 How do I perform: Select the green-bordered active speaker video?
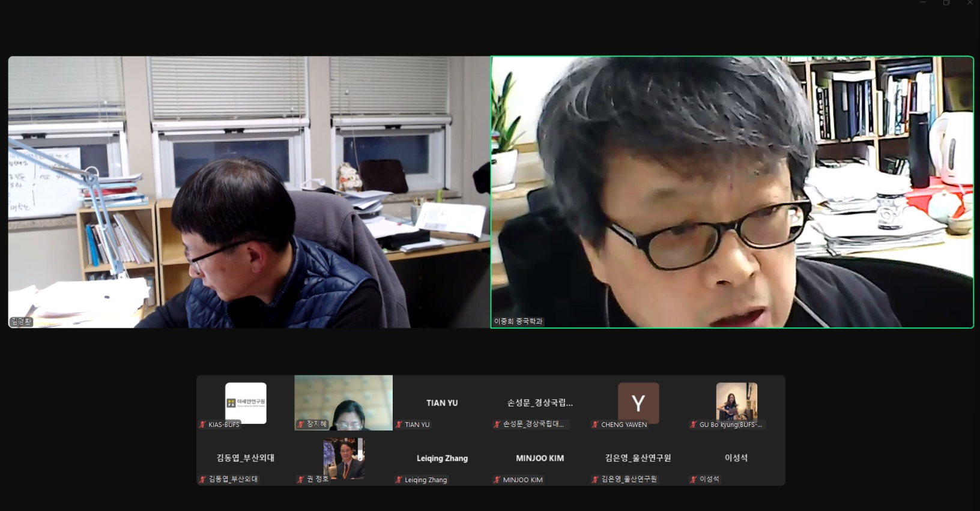point(732,192)
